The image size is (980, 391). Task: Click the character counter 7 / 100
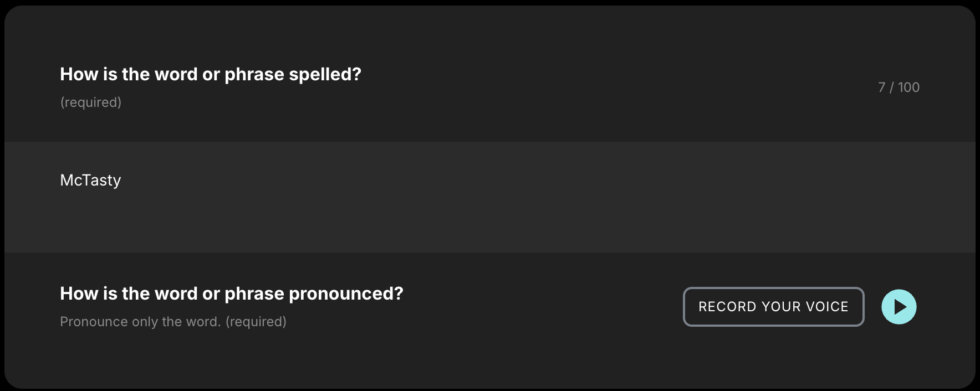(899, 88)
